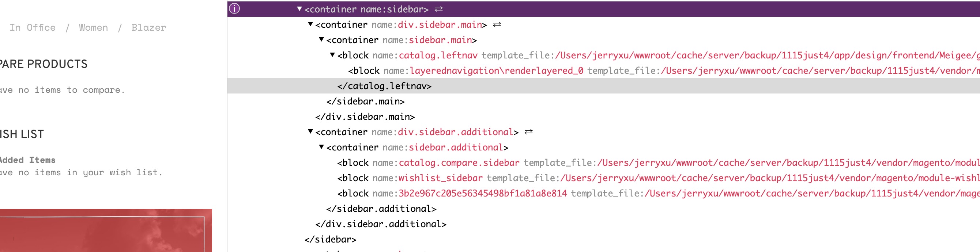Click the info icon in purple header row
Screen dimensions: 980x252
(234, 8)
